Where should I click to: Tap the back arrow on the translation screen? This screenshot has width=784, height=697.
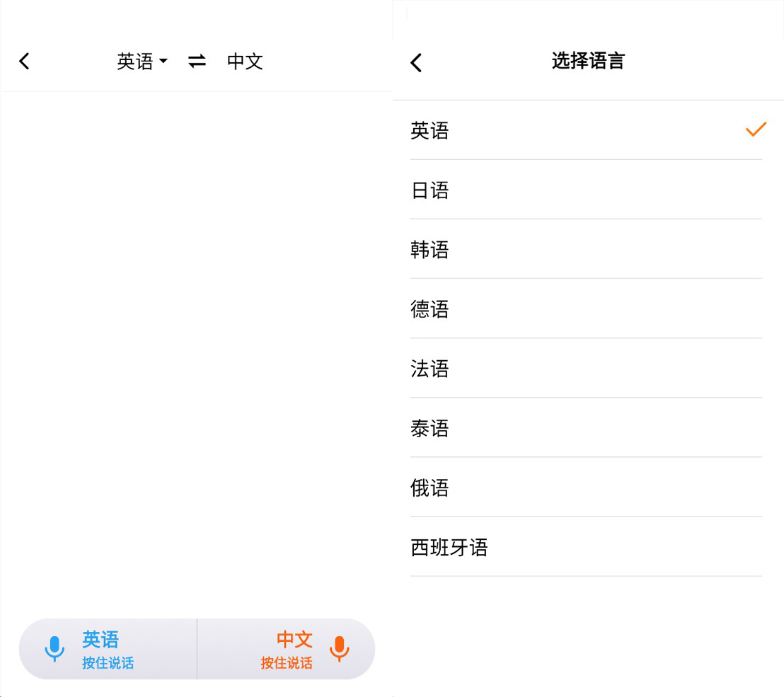point(24,61)
